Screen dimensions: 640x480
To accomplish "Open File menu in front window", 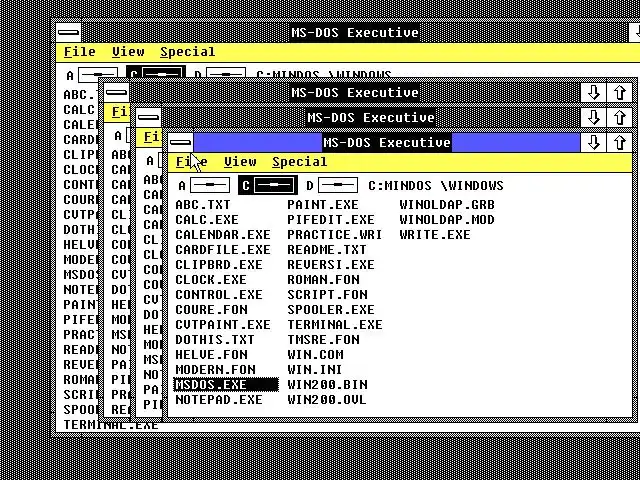I will point(191,162).
